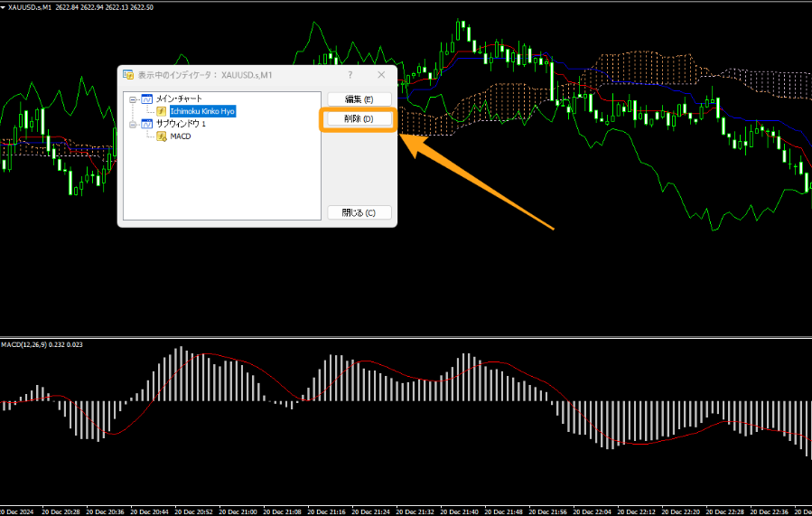Click the XAUUSD.s,M1 symbol label on chart
This screenshot has width=812, height=516.
point(30,7)
